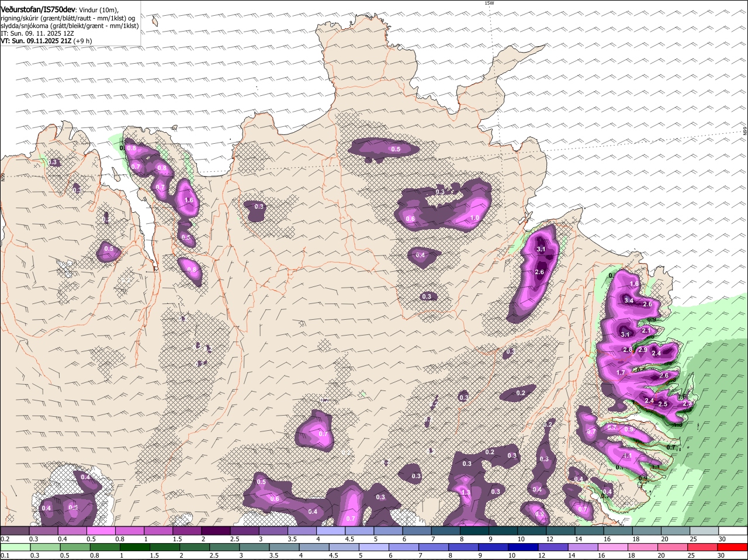
Task: Pick the 0.5 green swatch in lower legend row
Action: [x=75, y=547]
